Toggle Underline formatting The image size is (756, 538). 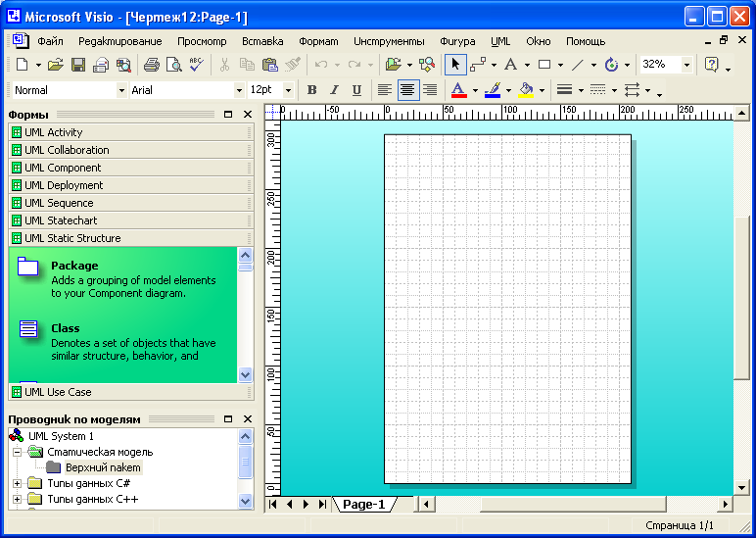point(356,90)
